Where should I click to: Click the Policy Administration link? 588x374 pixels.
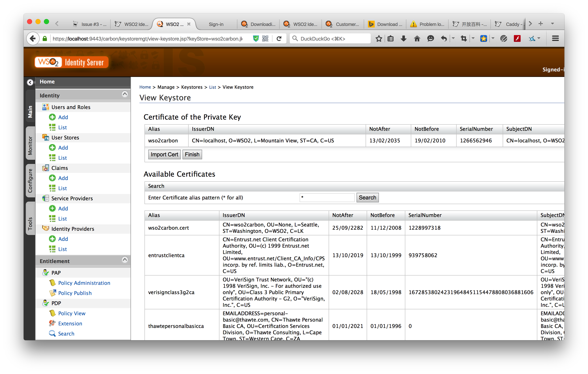[x=84, y=283]
